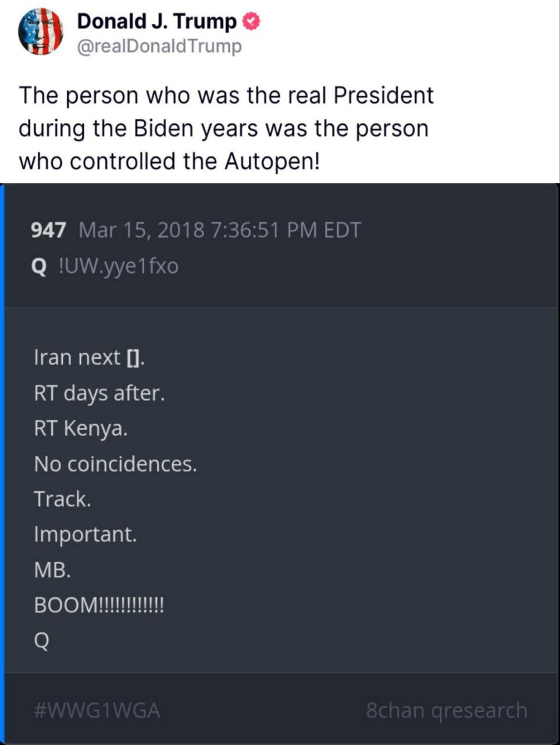Open the Donald J. Trump profile name
Viewport: 560px width, 745px height.
[156, 22]
